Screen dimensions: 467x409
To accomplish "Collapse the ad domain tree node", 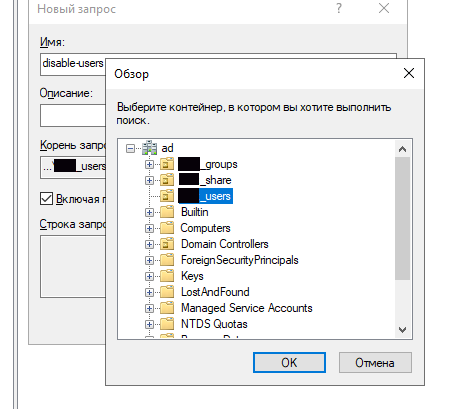I will [130, 148].
